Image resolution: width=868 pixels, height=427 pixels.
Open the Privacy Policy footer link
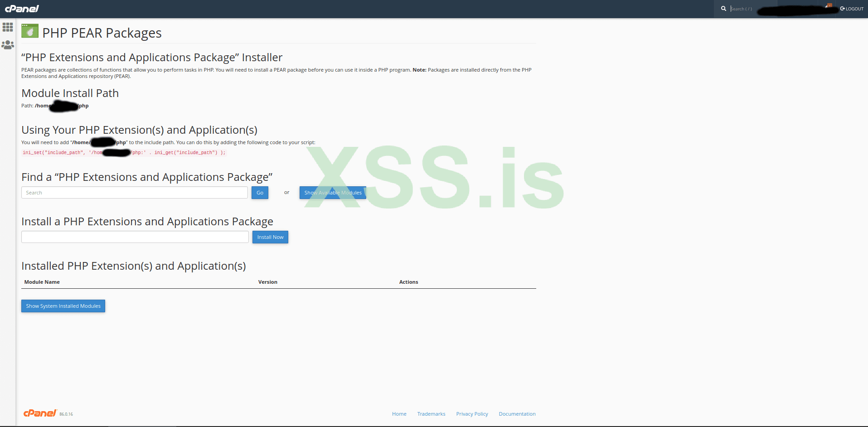point(472,414)
